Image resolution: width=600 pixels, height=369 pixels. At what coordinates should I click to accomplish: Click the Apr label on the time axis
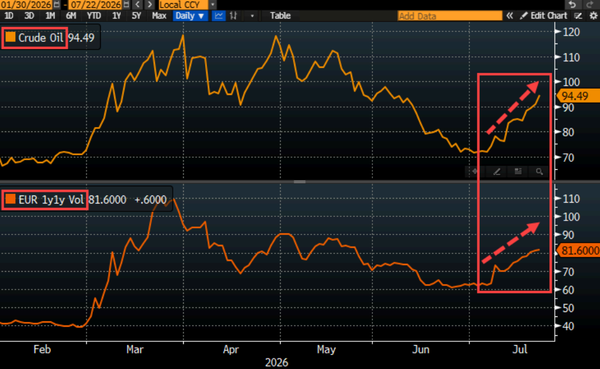[231, 349]
